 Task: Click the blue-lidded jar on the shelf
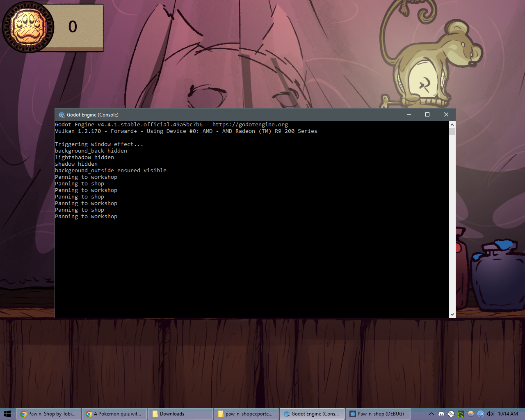click(498, 276)
